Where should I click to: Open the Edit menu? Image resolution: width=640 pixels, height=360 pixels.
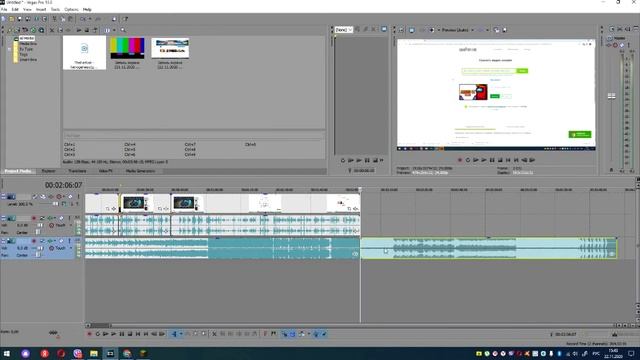click(15, 9)
